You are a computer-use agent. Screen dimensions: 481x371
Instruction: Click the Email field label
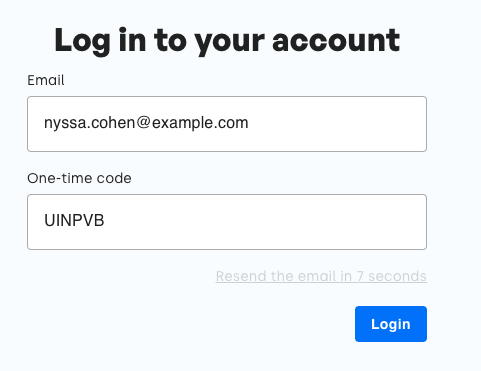[46, 80]
